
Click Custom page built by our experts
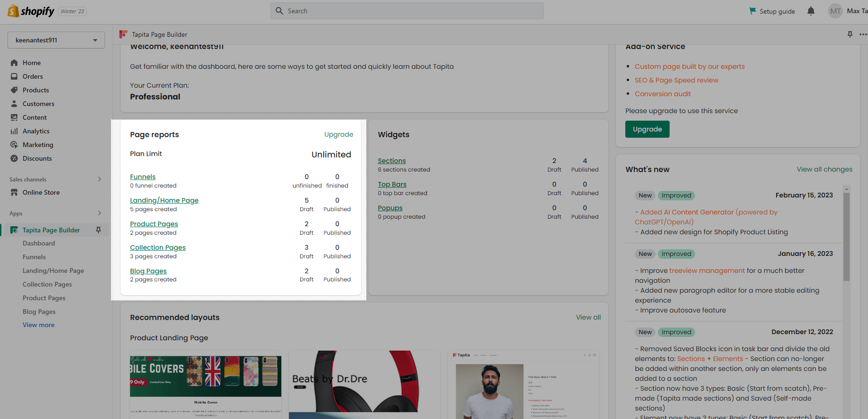tap(689, 66)
